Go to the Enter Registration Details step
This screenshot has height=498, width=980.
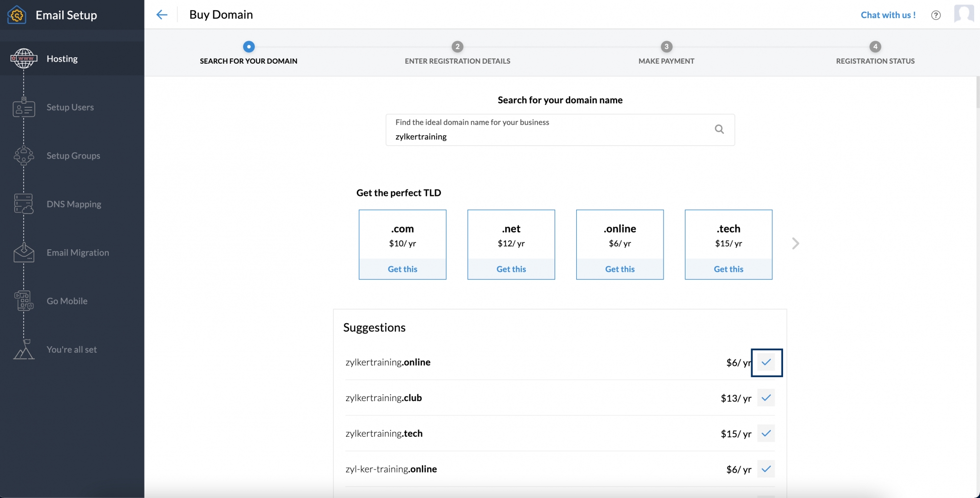click(x=457, y=47)
